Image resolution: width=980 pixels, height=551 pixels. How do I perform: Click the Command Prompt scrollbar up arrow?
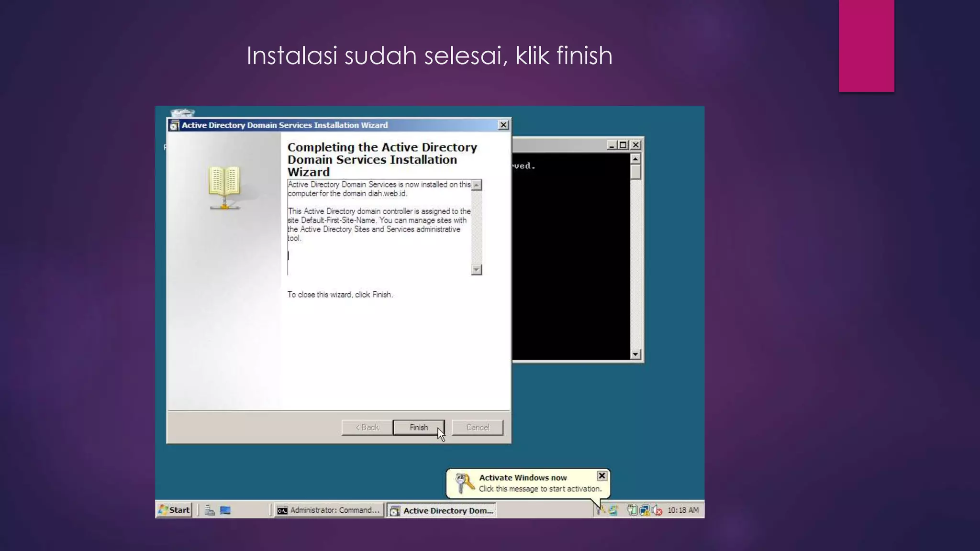click(635, 159)
